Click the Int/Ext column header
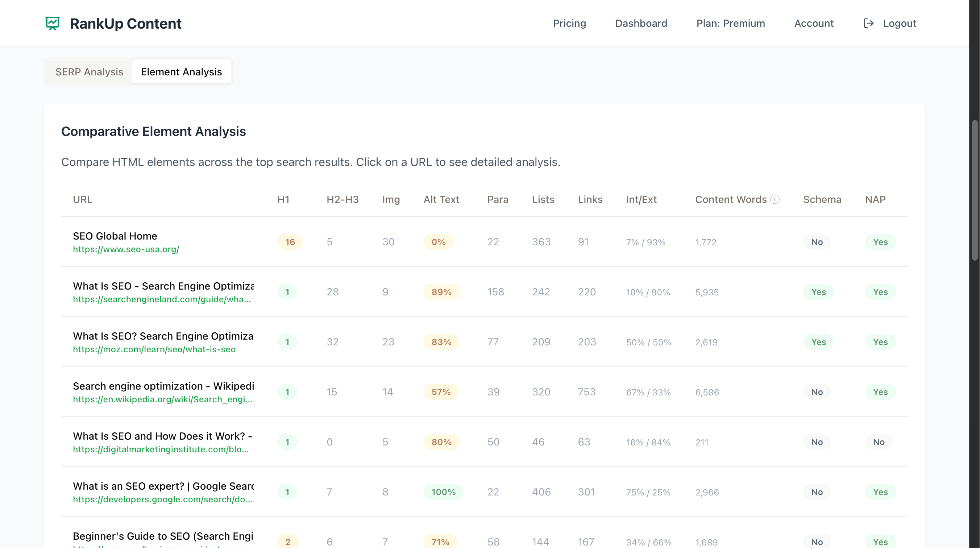980x548 pixels. [x=641, y=199]
